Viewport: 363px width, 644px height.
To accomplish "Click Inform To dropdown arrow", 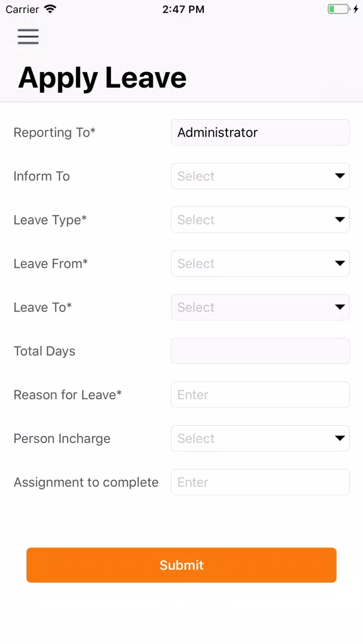I will tap(340, 176).
